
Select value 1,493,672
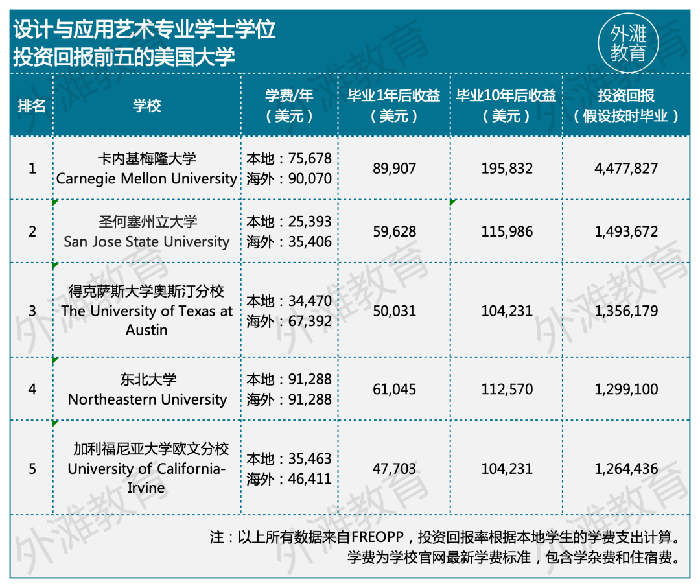click(x=626, y=231)
